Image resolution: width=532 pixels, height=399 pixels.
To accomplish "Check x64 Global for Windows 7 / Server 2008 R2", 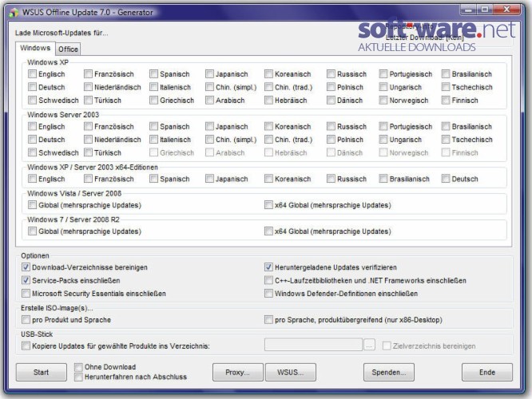I will 268,231.
